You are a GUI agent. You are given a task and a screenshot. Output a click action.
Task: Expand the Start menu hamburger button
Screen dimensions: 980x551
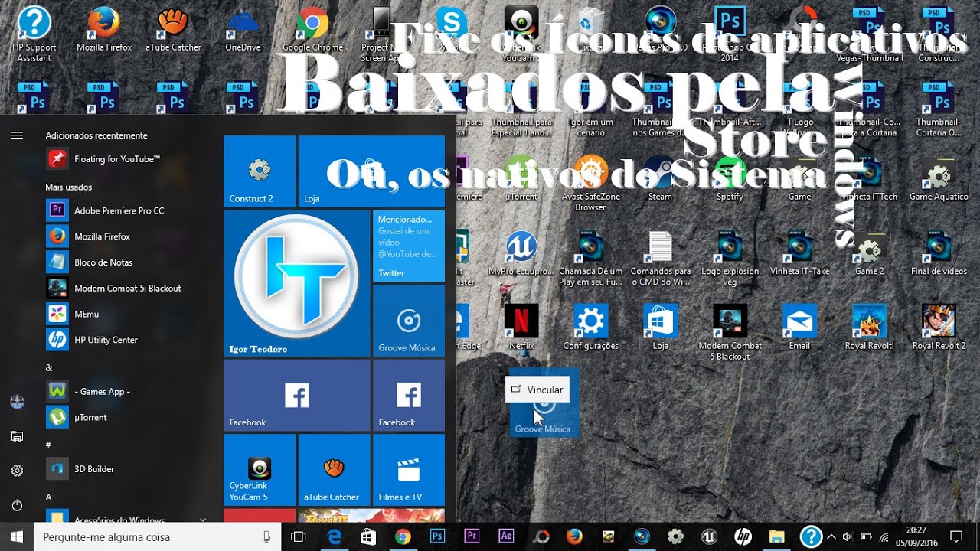17,135
